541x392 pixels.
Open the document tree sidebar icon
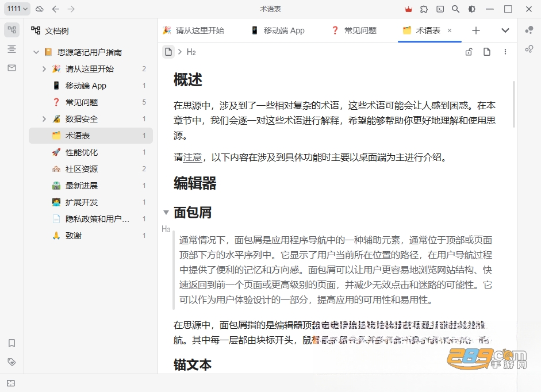[11, 30]
